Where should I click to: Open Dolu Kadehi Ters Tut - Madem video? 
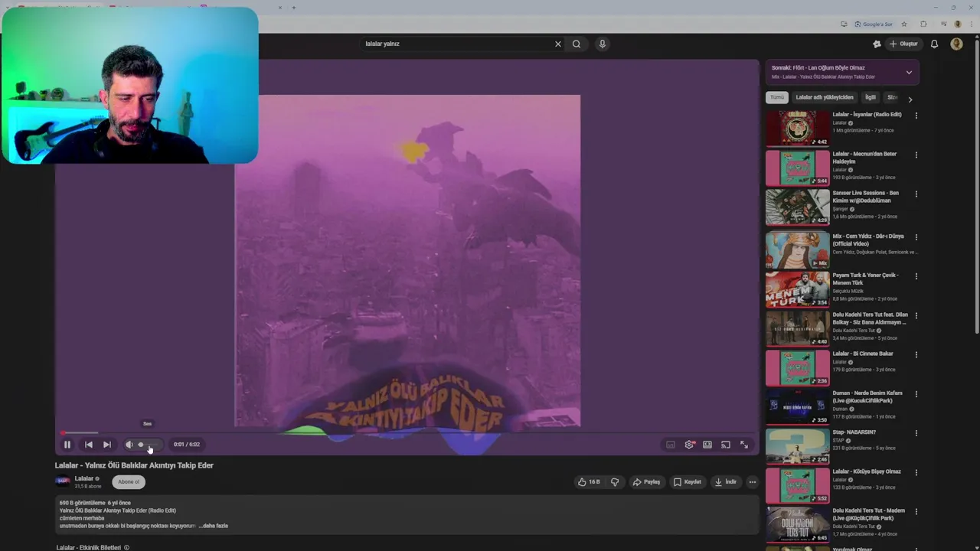click(798, 525)
